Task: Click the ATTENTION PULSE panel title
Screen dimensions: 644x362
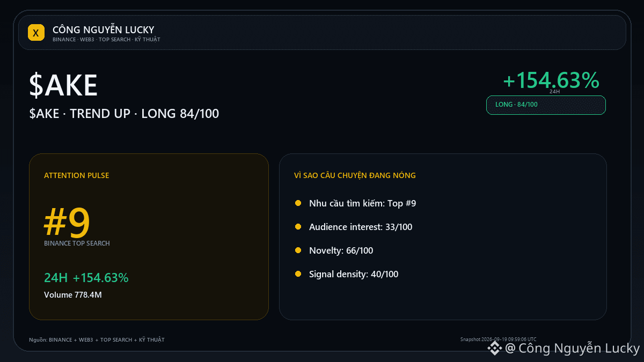Action: pyautogui.click(x=76, y=175)
